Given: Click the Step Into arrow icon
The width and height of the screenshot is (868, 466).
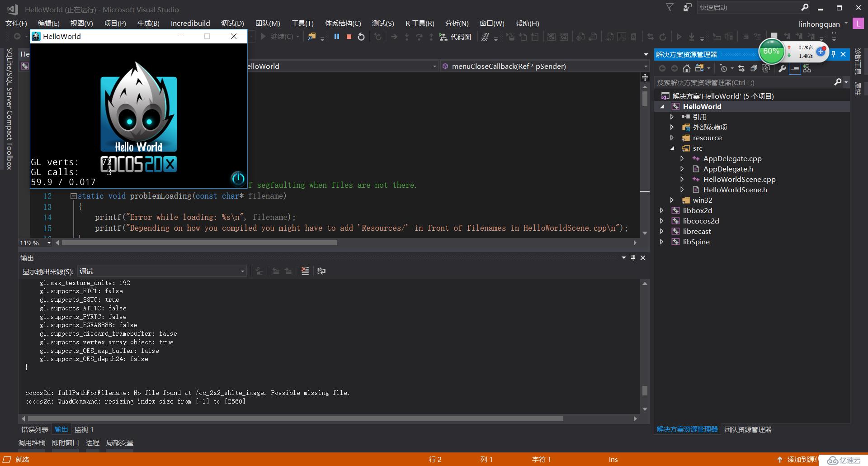Looking at the screenshot, I should point(406,37).
